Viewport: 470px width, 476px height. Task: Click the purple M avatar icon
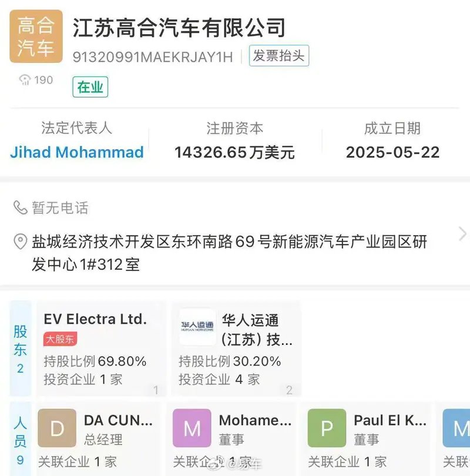[x=192, y=428]
